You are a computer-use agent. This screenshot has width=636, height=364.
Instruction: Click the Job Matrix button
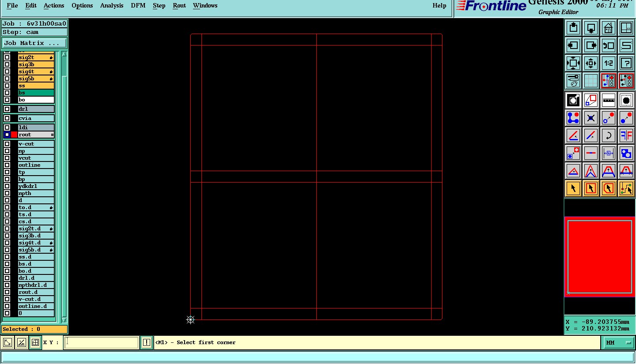click(34, 43)
